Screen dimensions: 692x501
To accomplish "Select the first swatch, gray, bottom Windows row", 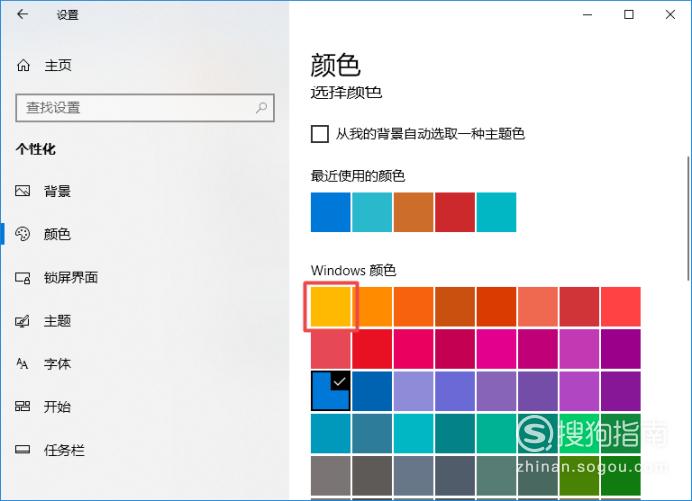I will click(331, 475).
